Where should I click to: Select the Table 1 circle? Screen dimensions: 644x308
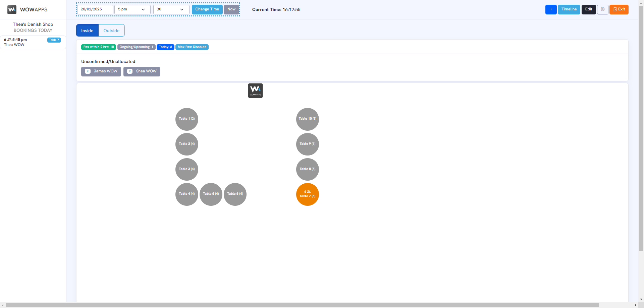(187, 119)
